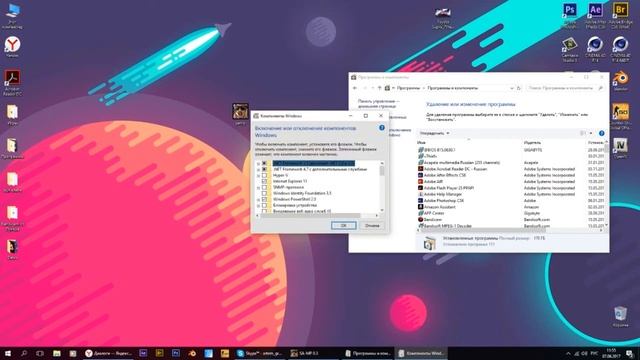Open help icon in Windows Features dialog
The image size is (640, 360).
(x=382, y=128)
